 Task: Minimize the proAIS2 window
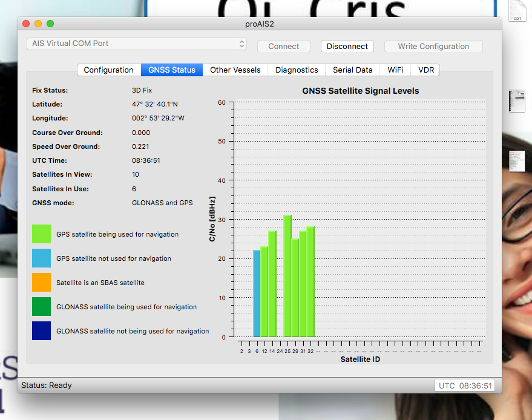pos(38,24)
